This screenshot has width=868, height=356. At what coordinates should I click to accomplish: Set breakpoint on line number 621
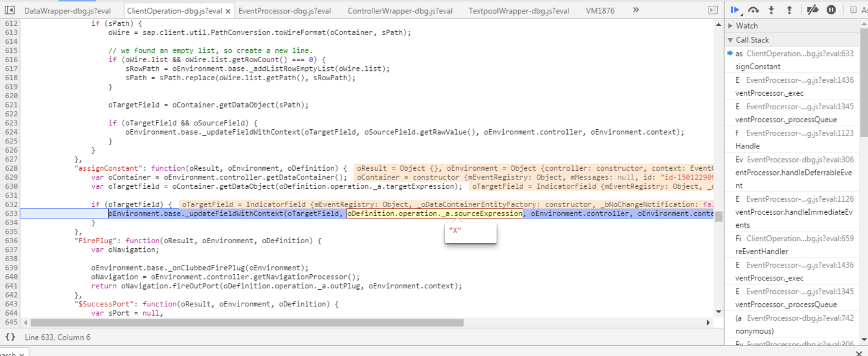click(11, 105)
